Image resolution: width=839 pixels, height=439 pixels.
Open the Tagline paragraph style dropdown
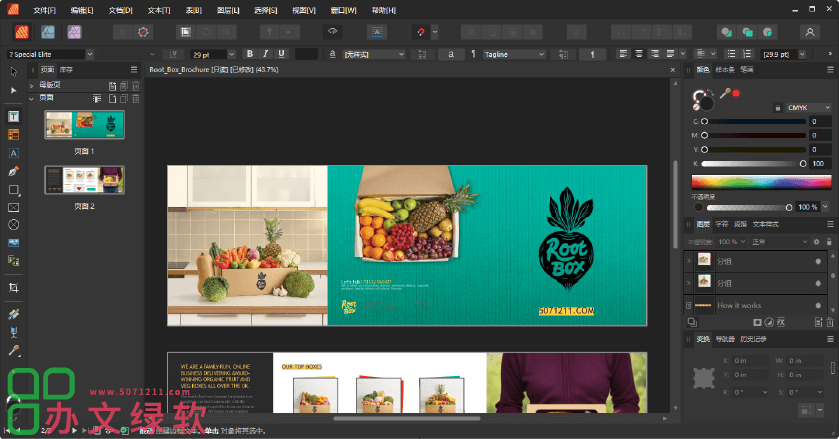(x=541, y=54)
